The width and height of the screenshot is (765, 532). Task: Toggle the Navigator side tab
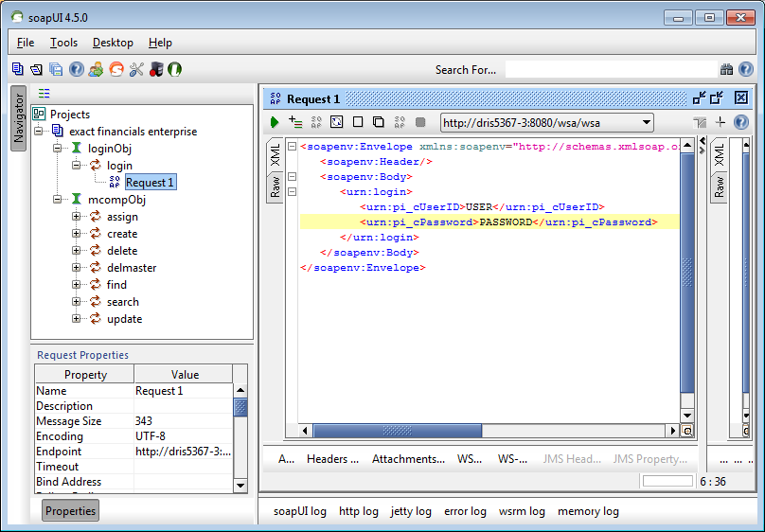(x=19, y=118)
